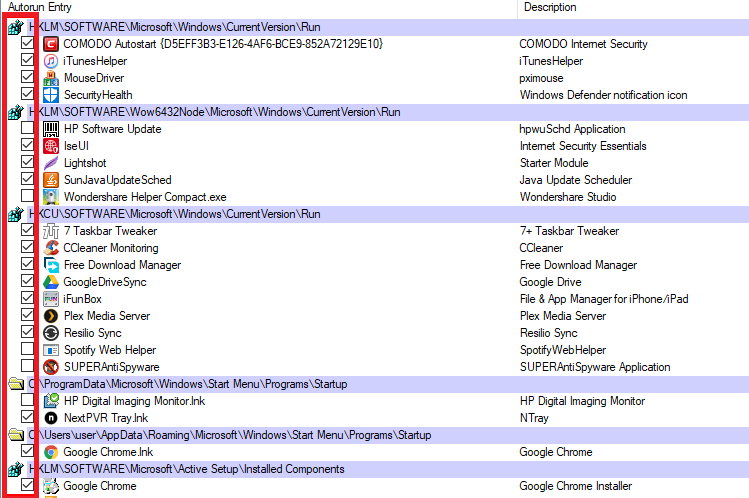Disable the CCleaner Monitoring checkbox
Viewport: 749px width, 498px height.
click(x=28, y=247)
